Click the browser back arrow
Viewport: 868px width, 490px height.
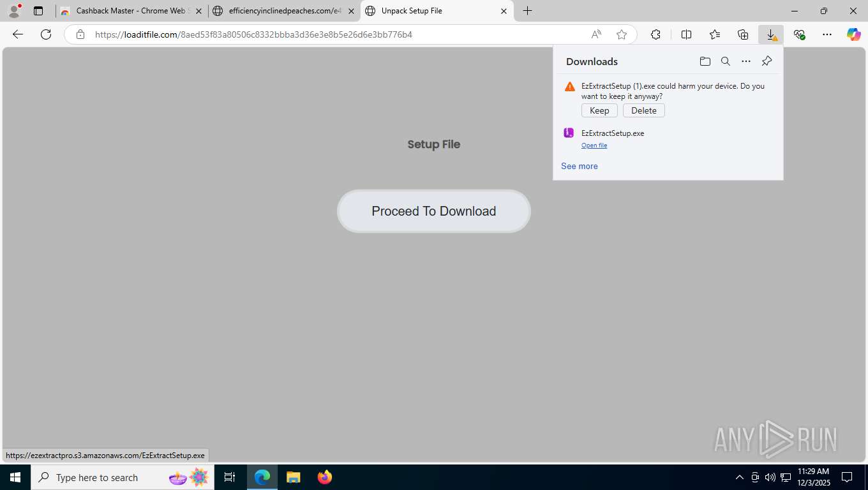point(18,34)
